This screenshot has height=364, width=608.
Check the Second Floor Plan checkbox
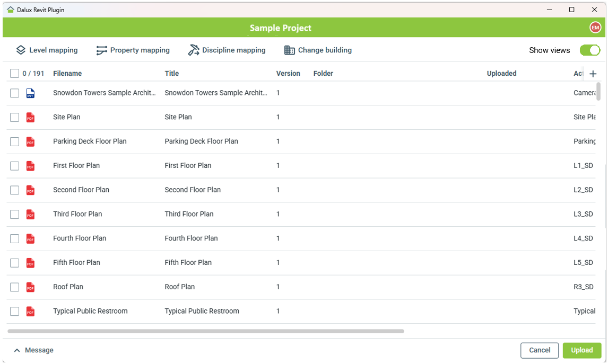pyautogui.click(x=14, y=190)
